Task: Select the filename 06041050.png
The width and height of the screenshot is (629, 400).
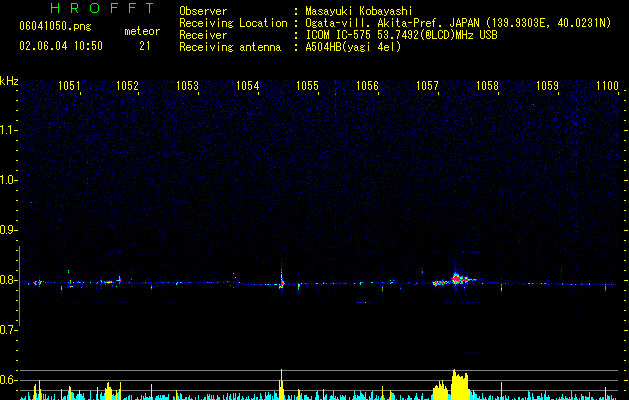Action: point(55,27)
